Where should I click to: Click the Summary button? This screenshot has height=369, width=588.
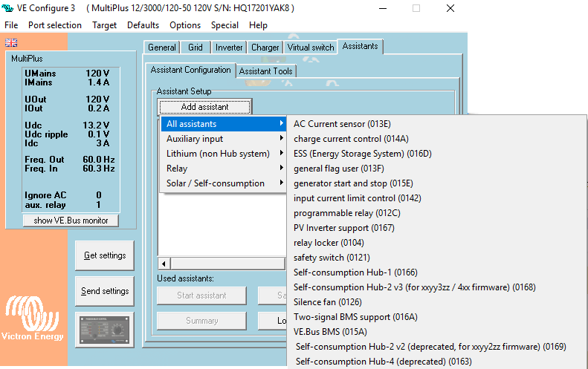tap(201, 321)
